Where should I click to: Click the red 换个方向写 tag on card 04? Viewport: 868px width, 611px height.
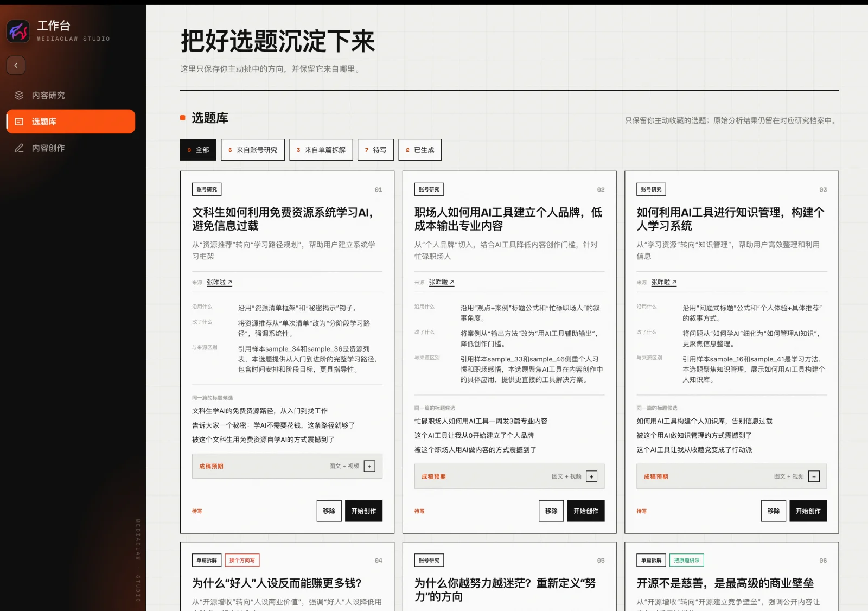click(242, 560)
